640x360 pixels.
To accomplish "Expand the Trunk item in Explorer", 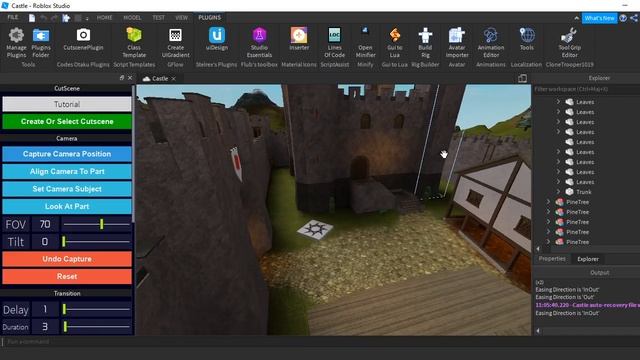I will [x=558, y=191].
